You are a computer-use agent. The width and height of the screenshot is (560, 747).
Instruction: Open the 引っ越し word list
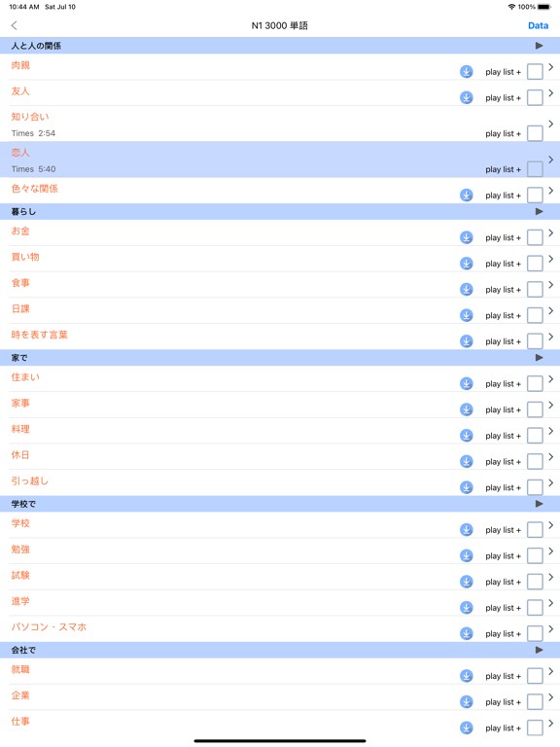click(30, 481)
